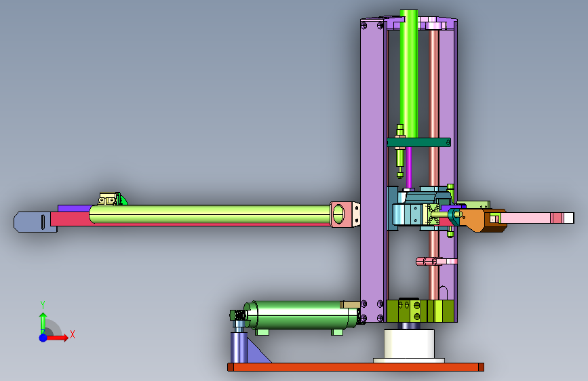Image resolution: width=588 pixels, height=381 pixels.
Task: Select the long yellow-green horizontal arm cylinder
Action: pos(210,214)
